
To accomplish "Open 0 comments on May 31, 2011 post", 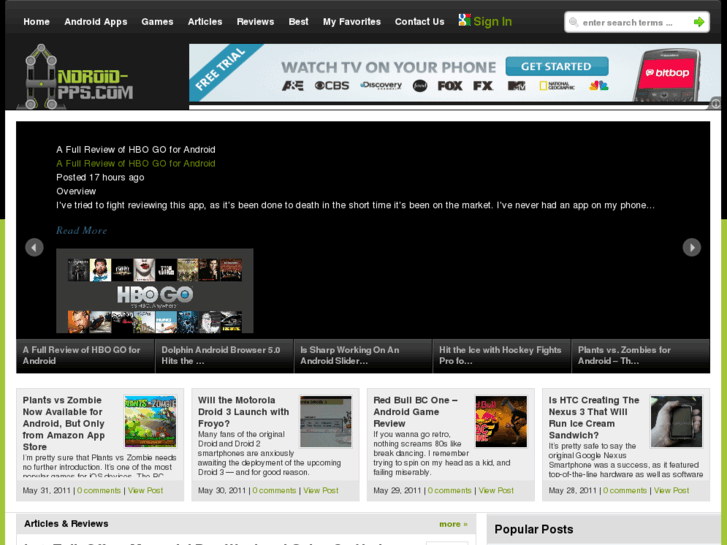I will [x=99, y=490].
